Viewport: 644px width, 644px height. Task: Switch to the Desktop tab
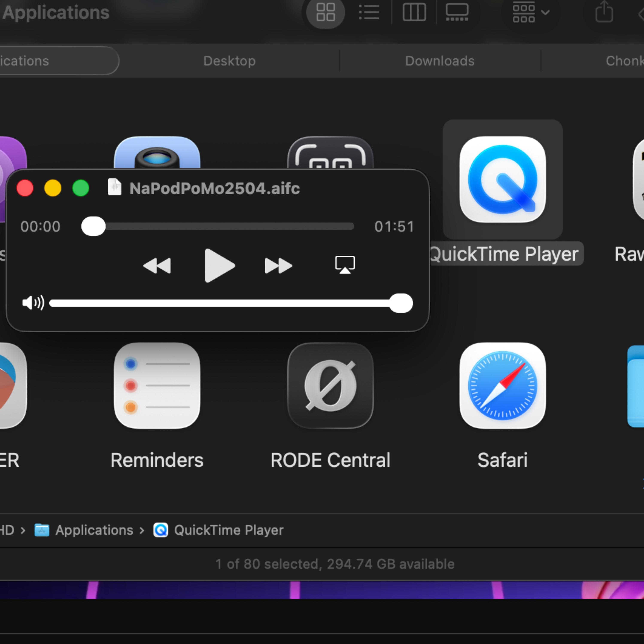tap(229, 61)
